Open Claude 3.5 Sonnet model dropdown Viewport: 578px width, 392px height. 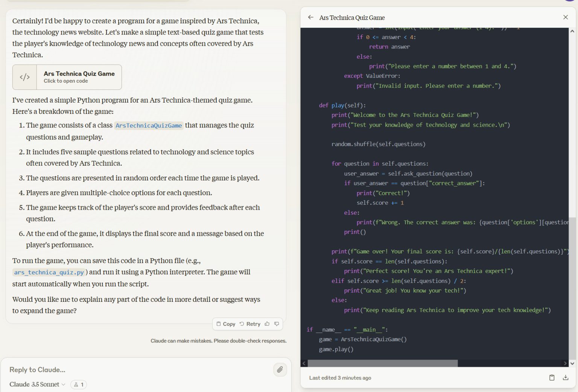click(37, 384)
